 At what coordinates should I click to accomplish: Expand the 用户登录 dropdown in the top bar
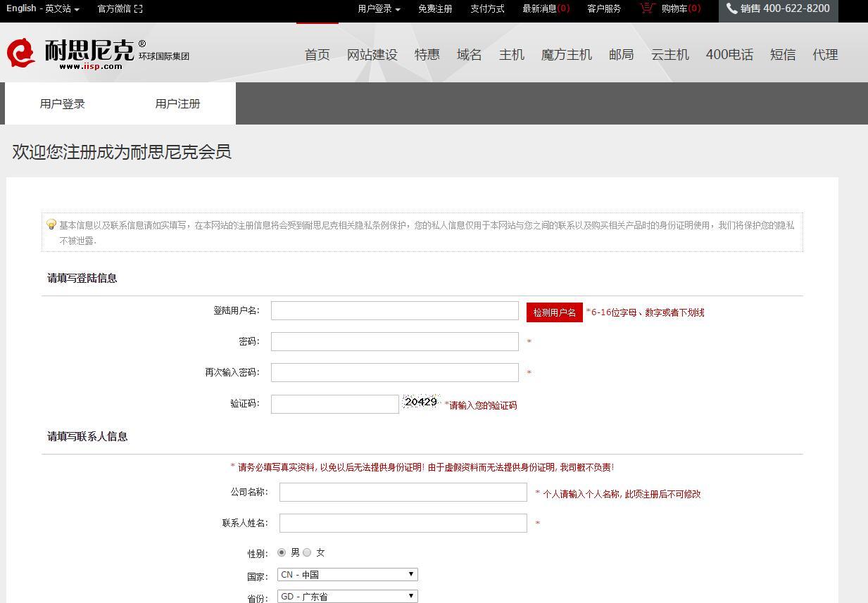pyautogui.click(x=379, y=8)
